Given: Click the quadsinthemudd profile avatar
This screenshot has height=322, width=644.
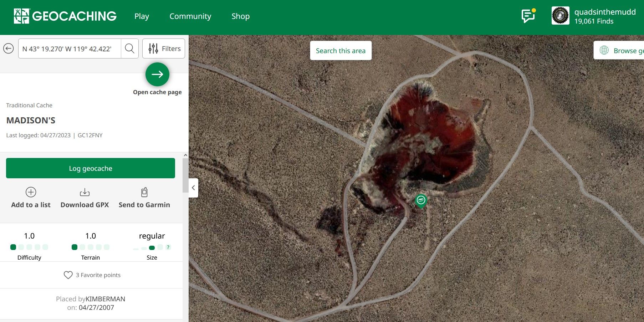Looking at the screenshot, I should pyautogui.click(x=560, y=16).
